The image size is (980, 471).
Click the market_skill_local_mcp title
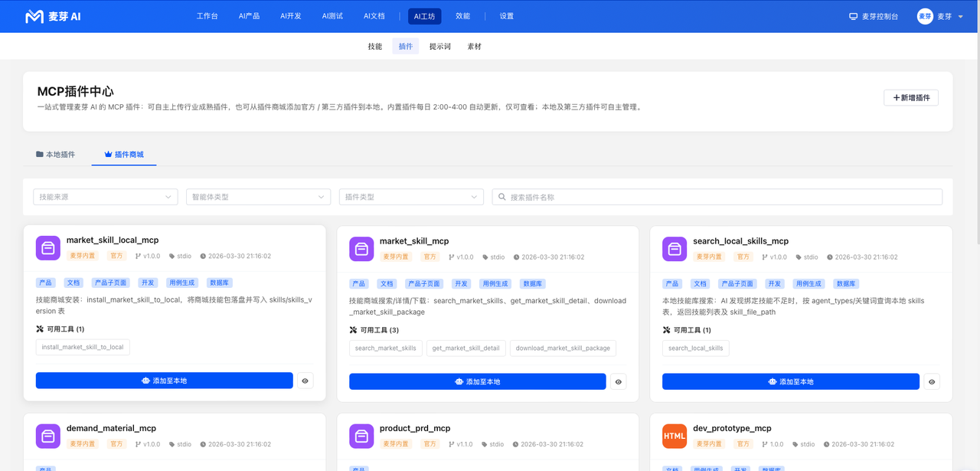tap(113, 240)
